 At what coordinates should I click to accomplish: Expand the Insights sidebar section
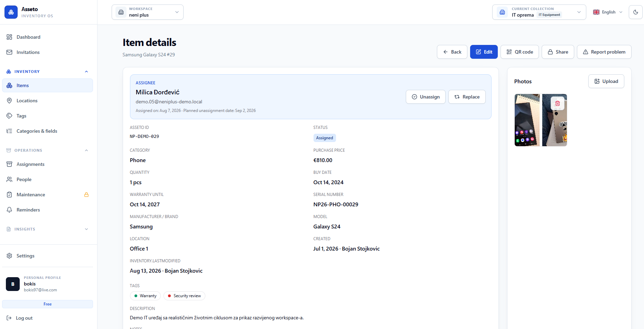click(86, 229)
